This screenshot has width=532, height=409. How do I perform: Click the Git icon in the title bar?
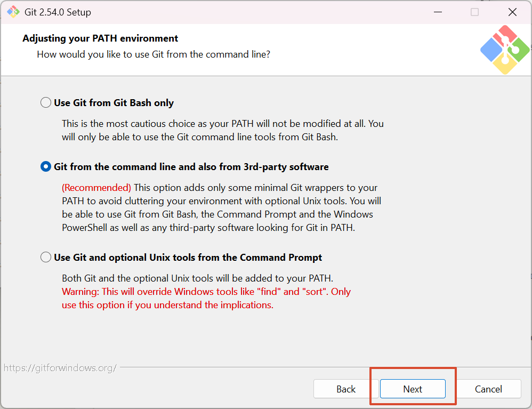point(13,12)
